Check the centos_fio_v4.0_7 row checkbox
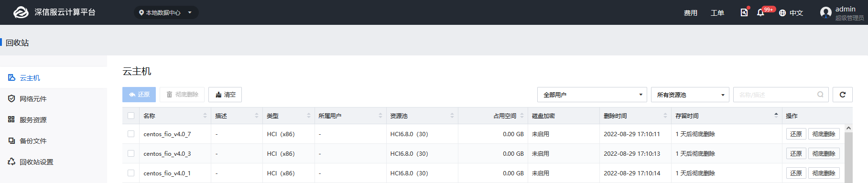 click(131, 134)
